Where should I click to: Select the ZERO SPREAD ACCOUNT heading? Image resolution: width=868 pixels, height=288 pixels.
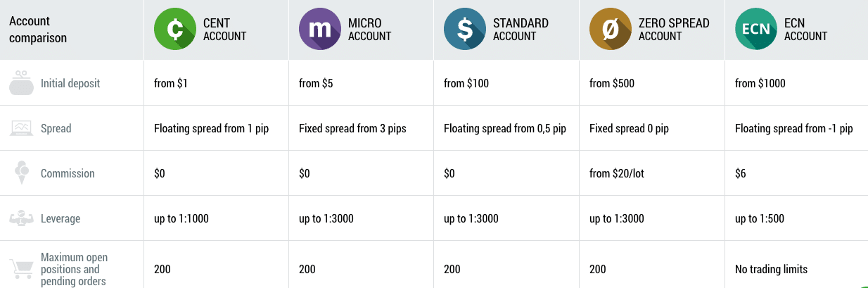pos(674,29)
